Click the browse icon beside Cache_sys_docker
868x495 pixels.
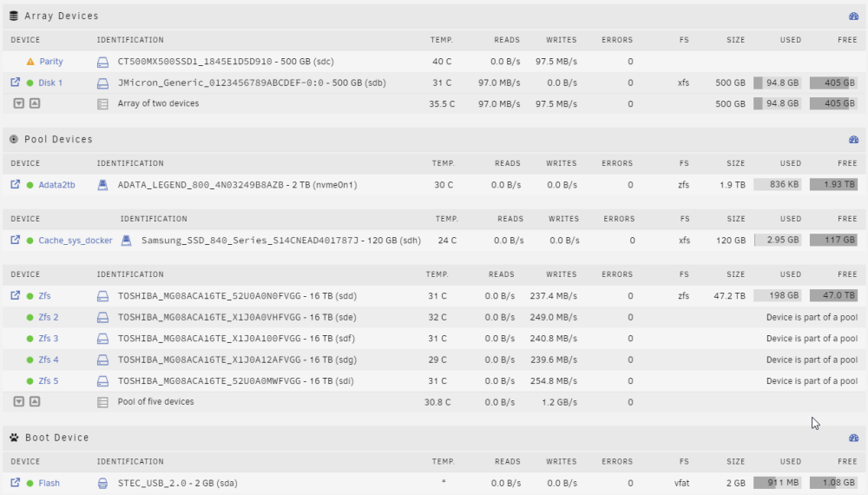(x=15, y=240)
